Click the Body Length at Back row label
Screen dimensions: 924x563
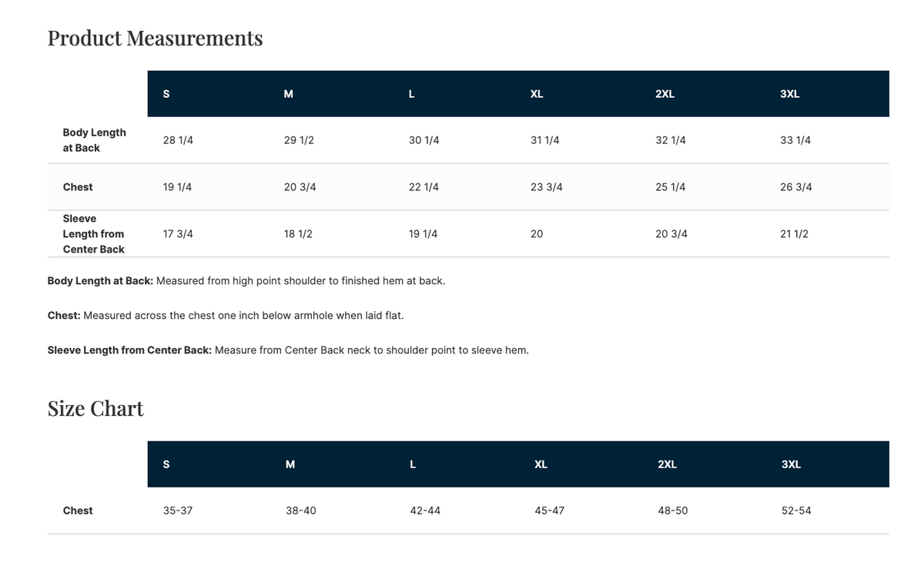coord(94,140)
